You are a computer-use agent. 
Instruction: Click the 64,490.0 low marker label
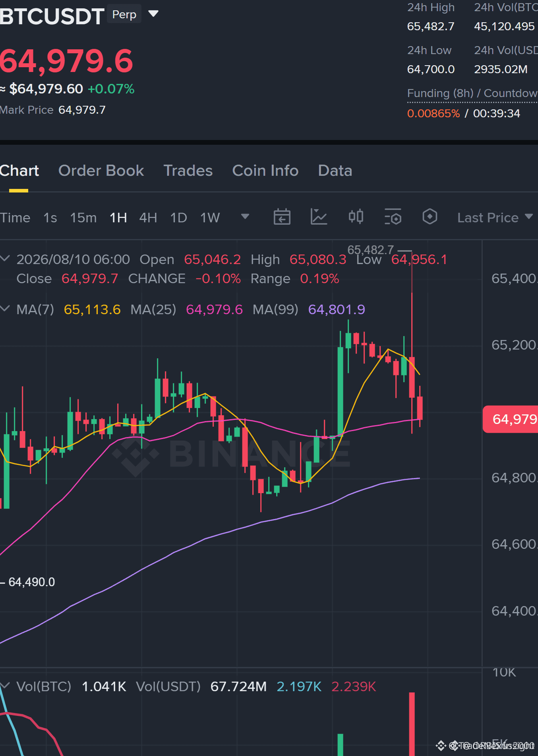point(32,582)
